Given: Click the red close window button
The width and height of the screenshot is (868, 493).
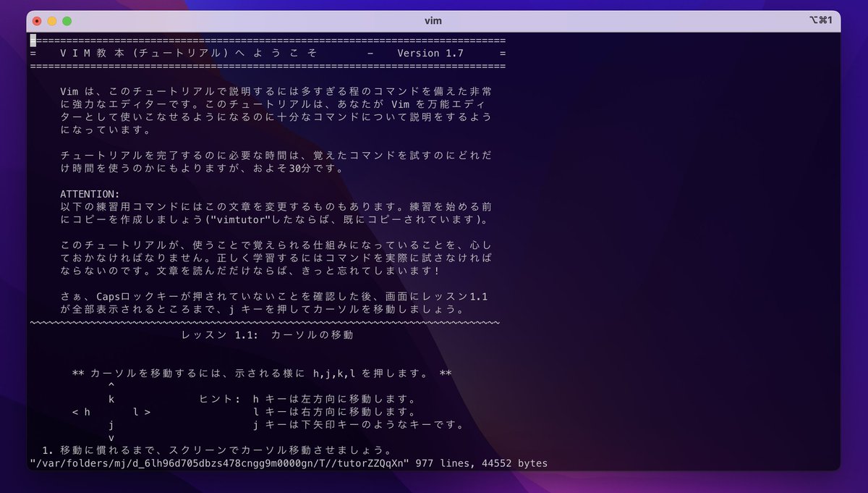Looking at the screenshot, I should (x=37, y=21).
